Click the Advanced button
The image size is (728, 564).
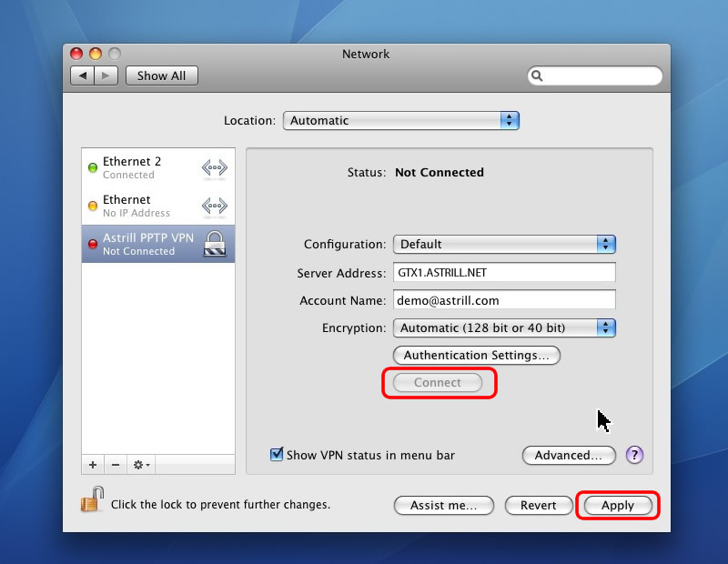(568, 455)
